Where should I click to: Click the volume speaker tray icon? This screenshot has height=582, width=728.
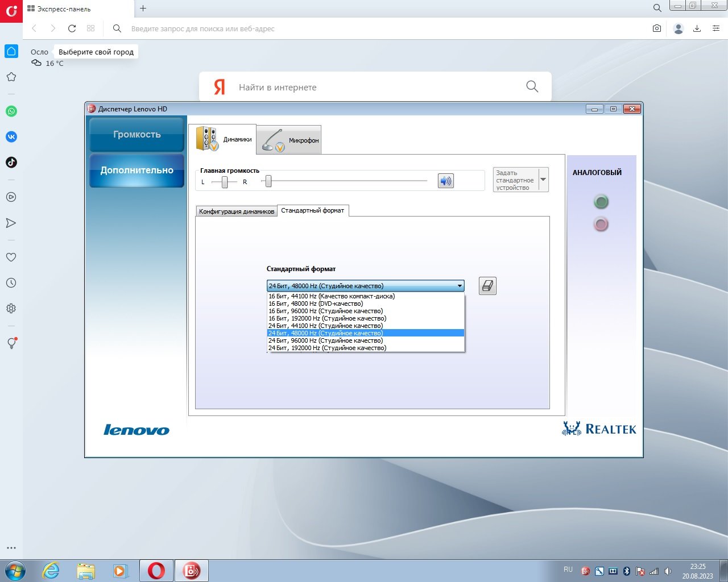[x=668, y=571]
